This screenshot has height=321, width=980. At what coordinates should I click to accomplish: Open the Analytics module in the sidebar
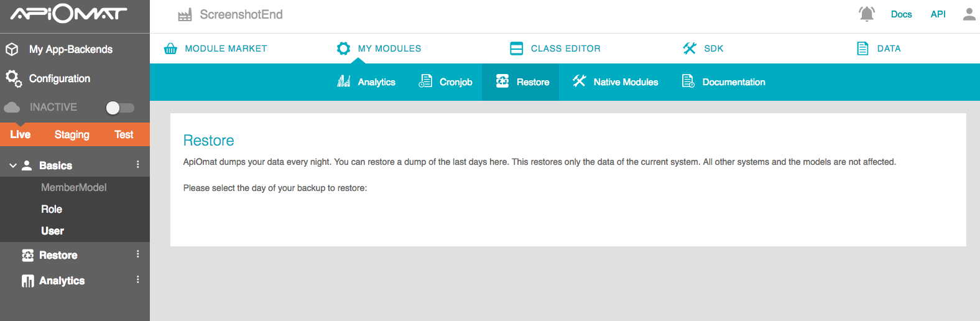(x=62, y=281)
